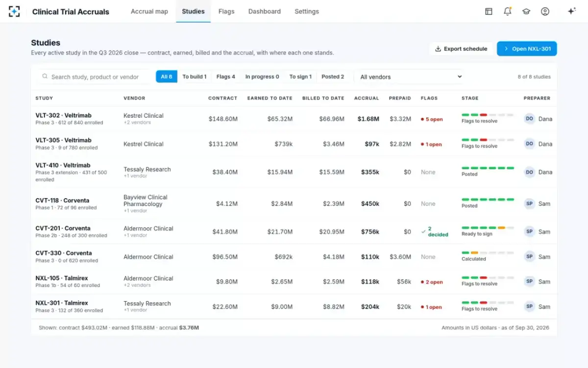
Task: Filter studies by "To build 1"
Action: pyautogui.click(x=195, y=77)
